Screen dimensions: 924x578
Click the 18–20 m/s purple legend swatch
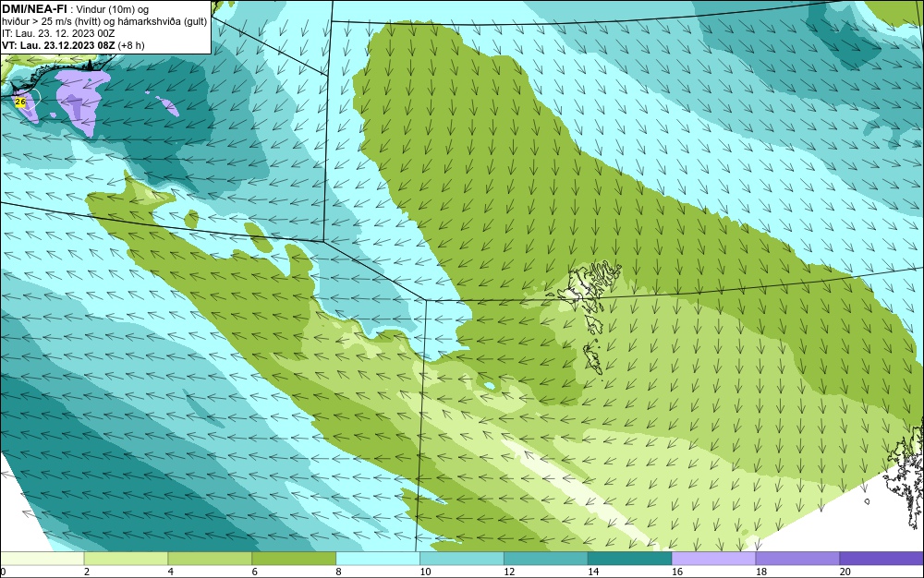[x=797, y=558]
